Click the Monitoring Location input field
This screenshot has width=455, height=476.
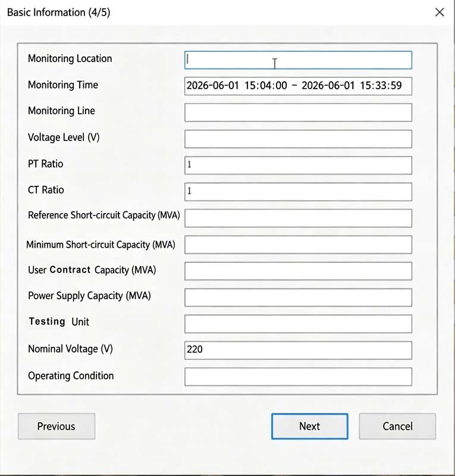coord(298,60)
